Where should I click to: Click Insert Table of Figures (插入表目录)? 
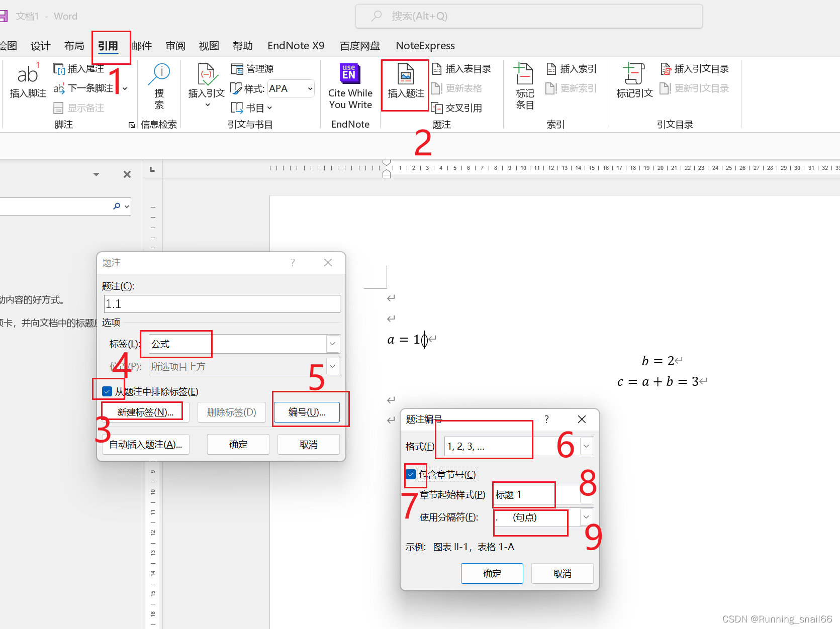(x=461, y=69)
